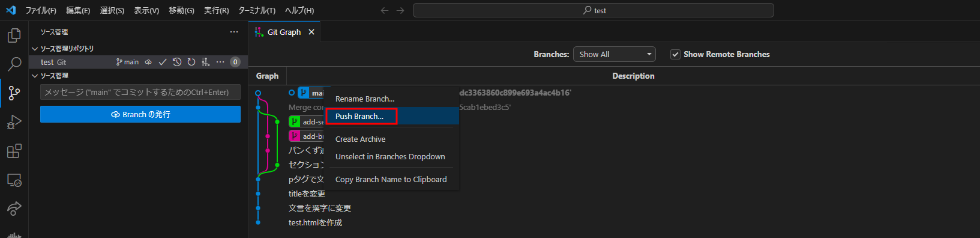
Task: Open the 編集(E) menu
Action: 78,10
